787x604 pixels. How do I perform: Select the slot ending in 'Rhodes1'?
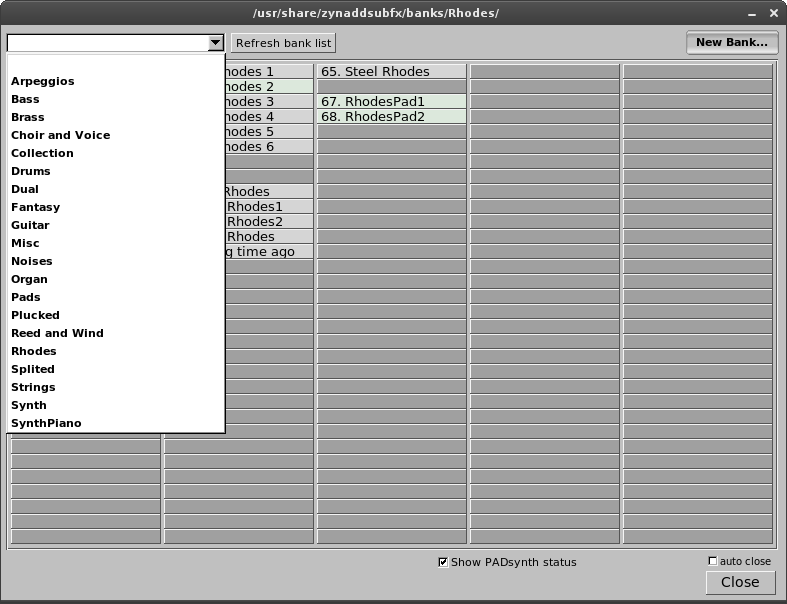click(x=269, y=206)
